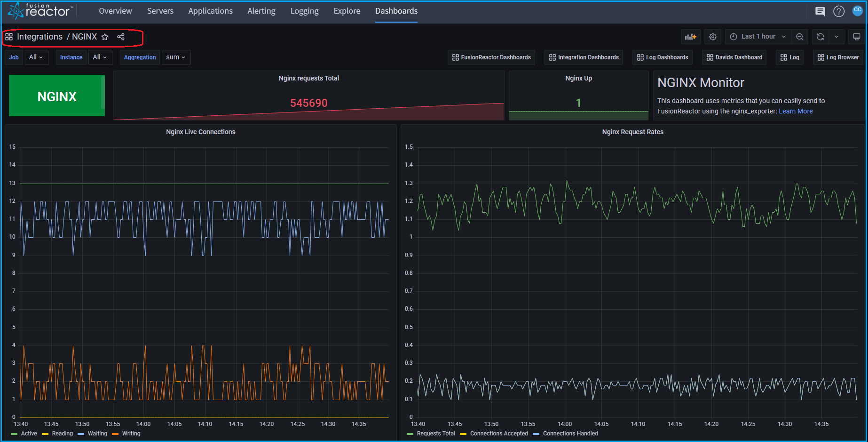
Task: Open refresh interval dropdown arrow
Action: point(836,37)
